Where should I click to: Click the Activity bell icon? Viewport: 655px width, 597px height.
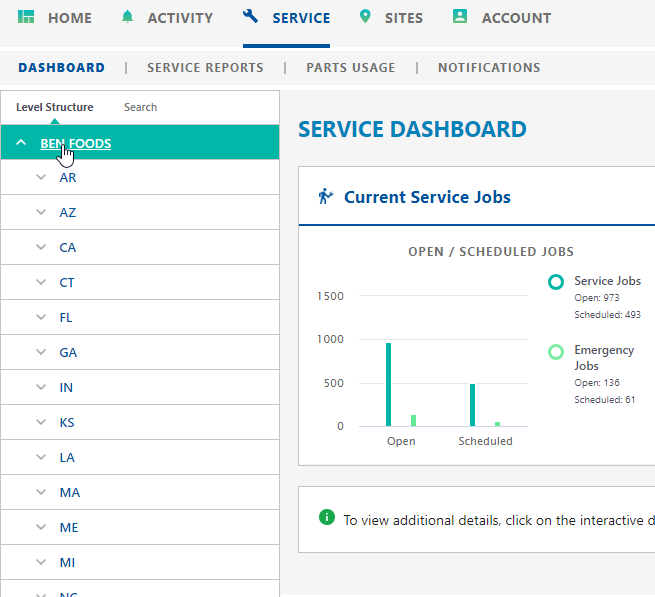tap(127, 17)
